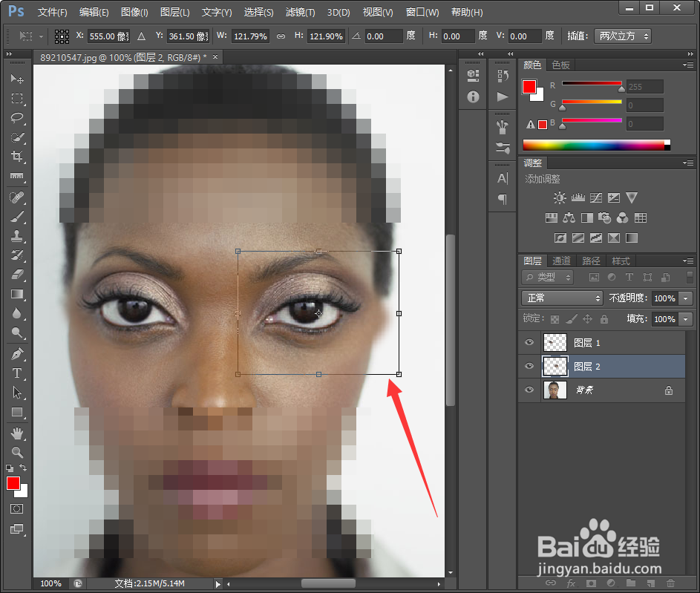Open 颜色 panel flyout menu
This screenshot has width=700, height=593.
point(688,65)
